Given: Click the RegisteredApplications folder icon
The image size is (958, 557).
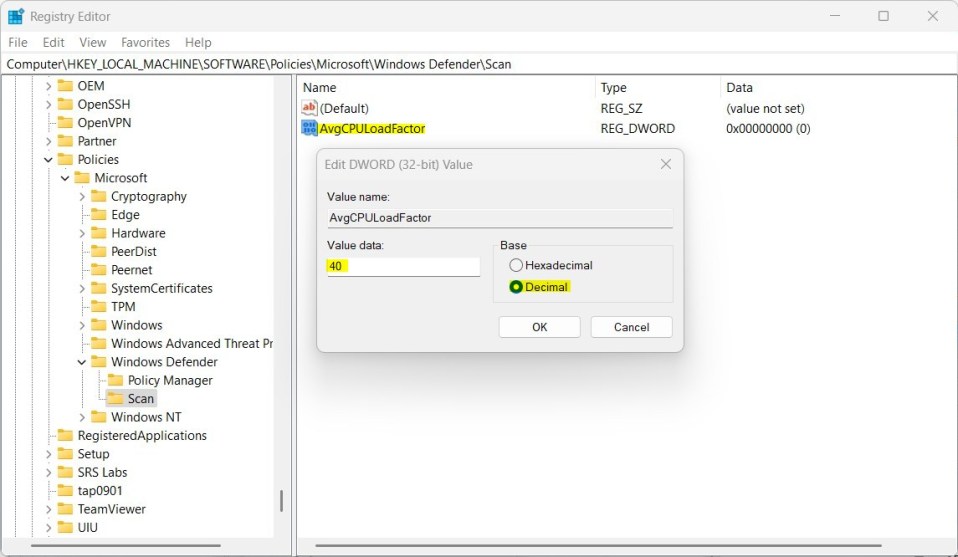Looking at the screenshot, I should (x=65, y=435).
